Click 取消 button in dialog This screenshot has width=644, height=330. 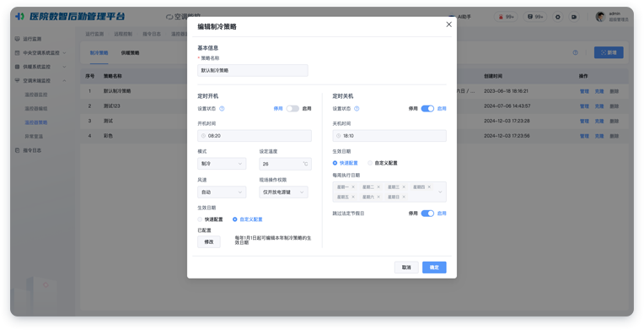[406, 268]
